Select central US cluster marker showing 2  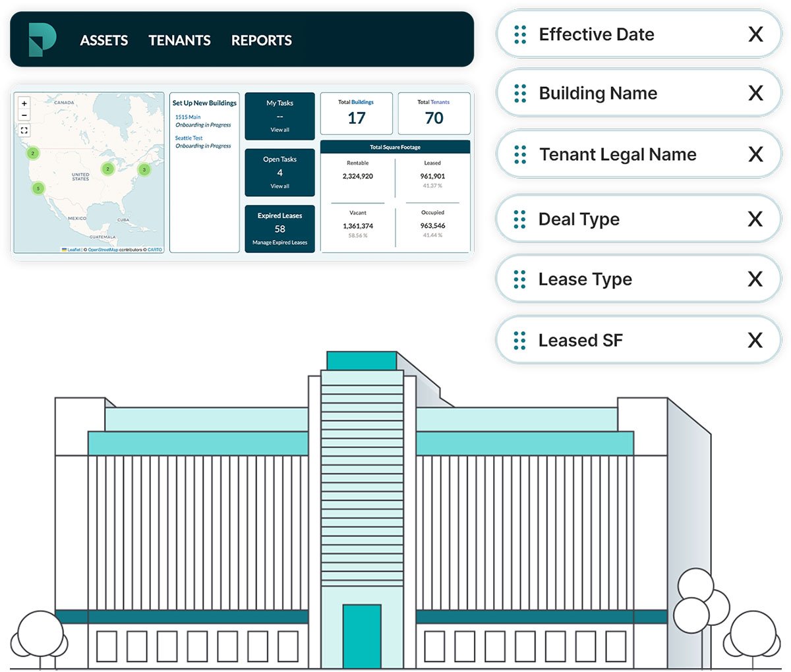point(108,169)
